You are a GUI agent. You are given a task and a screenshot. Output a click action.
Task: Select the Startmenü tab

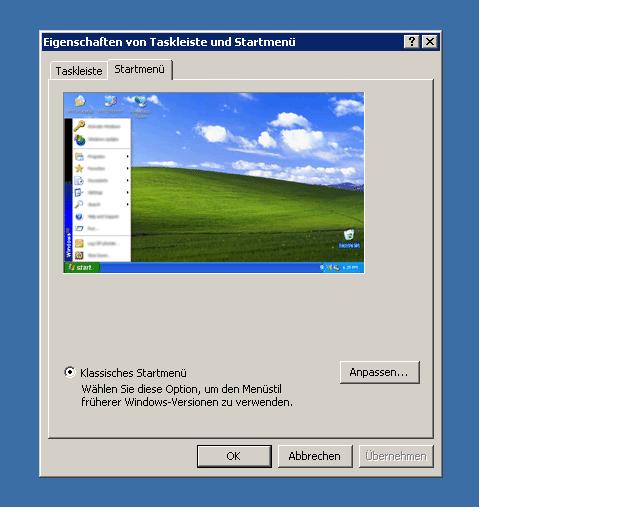click(x=140, y=69)
